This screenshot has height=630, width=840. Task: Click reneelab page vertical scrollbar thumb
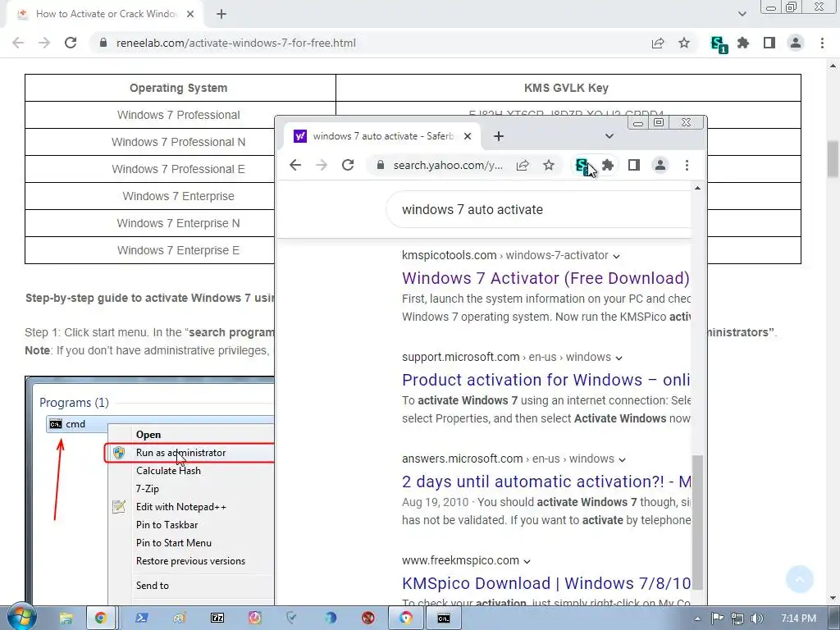pos(833,158)
